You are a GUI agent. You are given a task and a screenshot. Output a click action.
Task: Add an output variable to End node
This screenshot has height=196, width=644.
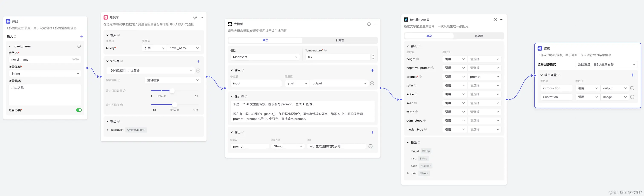pyautogui.click(x=632, y=75)
